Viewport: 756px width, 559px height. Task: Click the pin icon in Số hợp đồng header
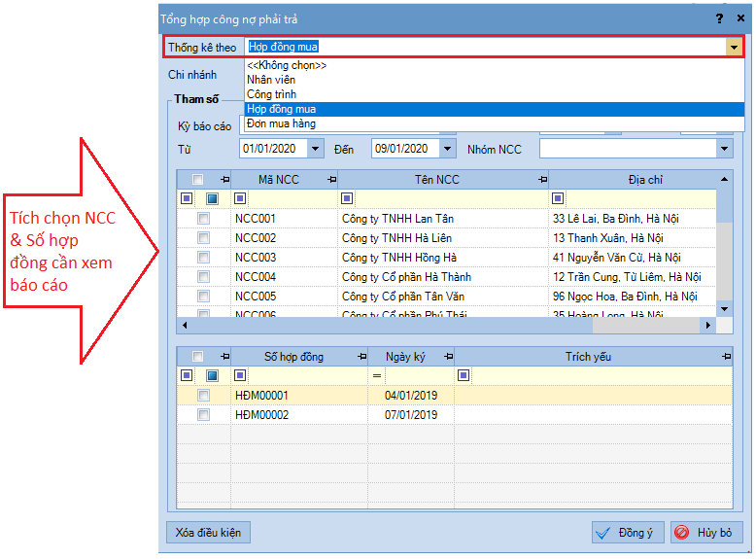(362, 357)
